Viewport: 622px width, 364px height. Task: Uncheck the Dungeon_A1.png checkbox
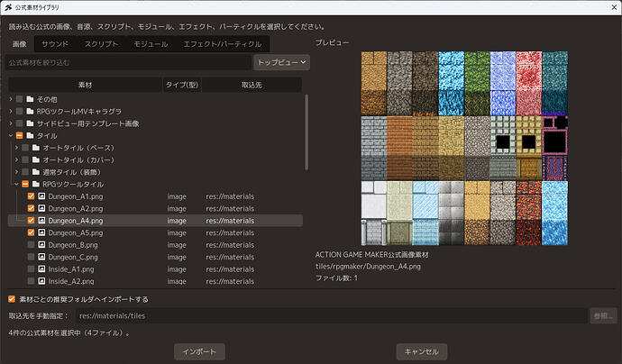31,196
